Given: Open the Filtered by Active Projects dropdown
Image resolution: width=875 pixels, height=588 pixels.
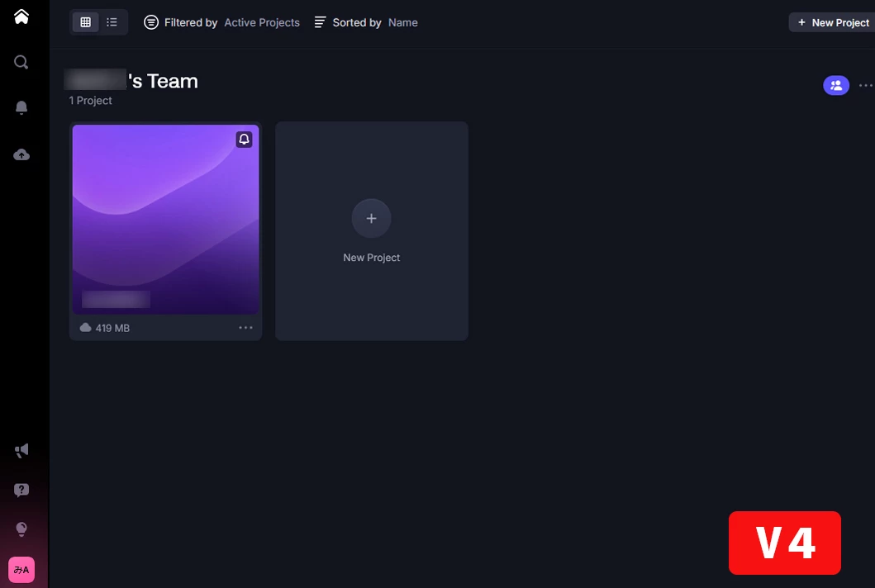Looking at the screenshot, I should click(x=221, y=22).
